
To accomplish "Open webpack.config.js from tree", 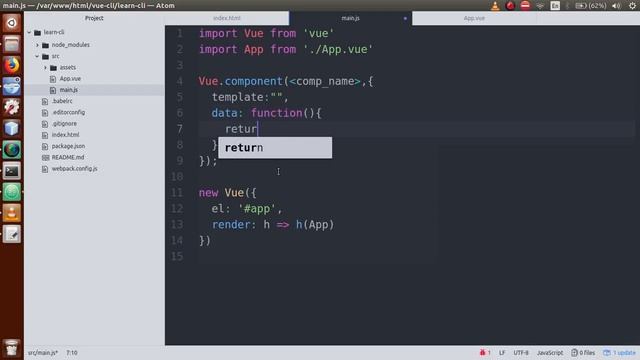I will 74,169.
